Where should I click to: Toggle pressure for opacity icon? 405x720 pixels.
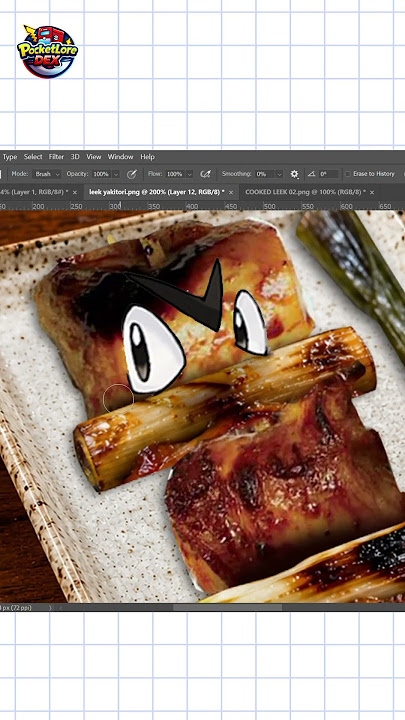tap(132, 174)
